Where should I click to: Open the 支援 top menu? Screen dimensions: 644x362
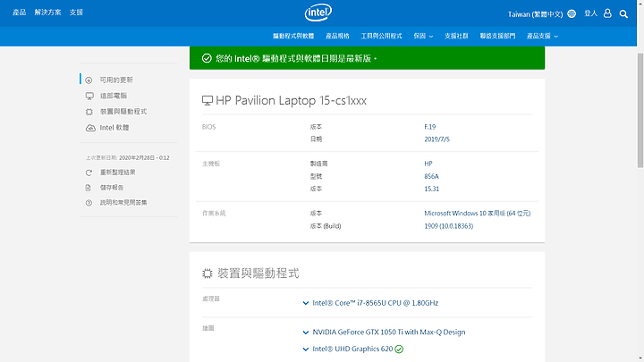click(x=76, y=13)
